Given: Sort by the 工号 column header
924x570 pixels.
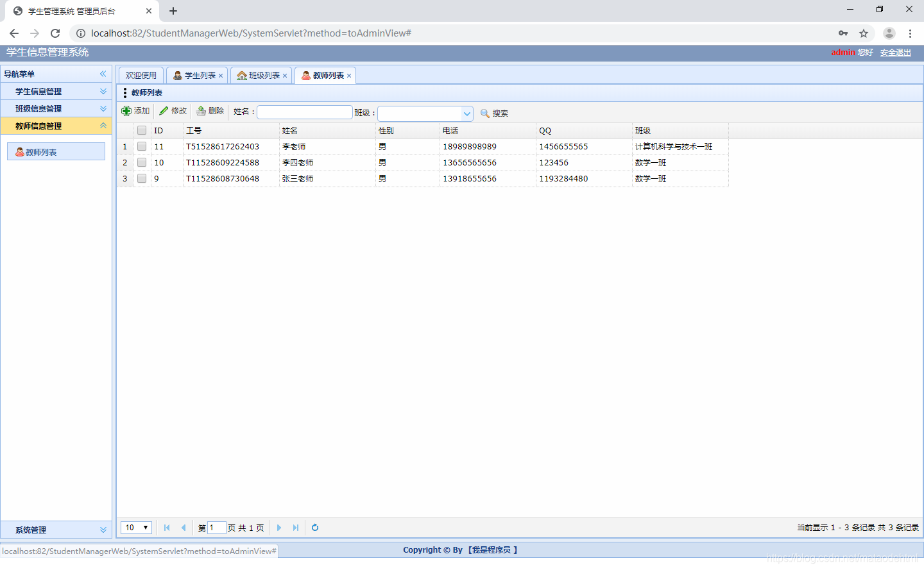Looking at the screenshot, I should 231,130.
